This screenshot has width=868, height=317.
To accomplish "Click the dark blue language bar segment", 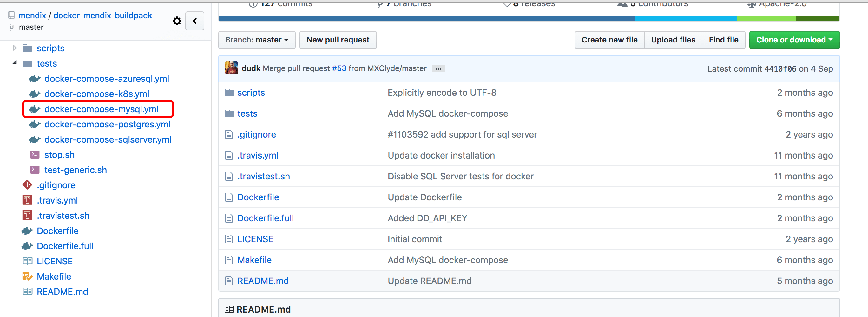I will coord(427,18).
